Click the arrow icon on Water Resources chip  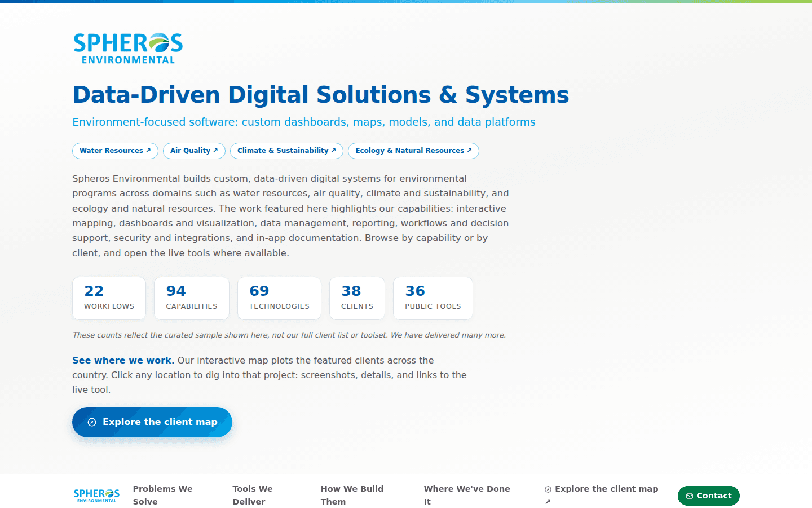[148, 151]
